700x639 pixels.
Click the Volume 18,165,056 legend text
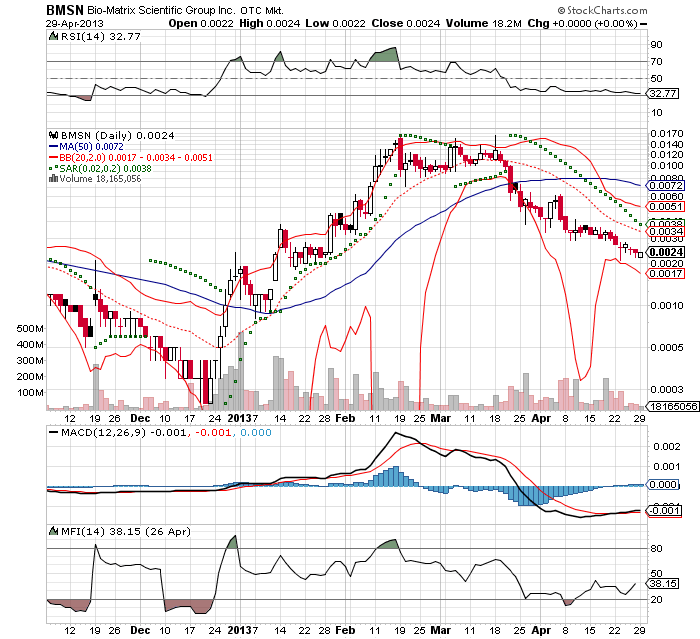[100, 179]
